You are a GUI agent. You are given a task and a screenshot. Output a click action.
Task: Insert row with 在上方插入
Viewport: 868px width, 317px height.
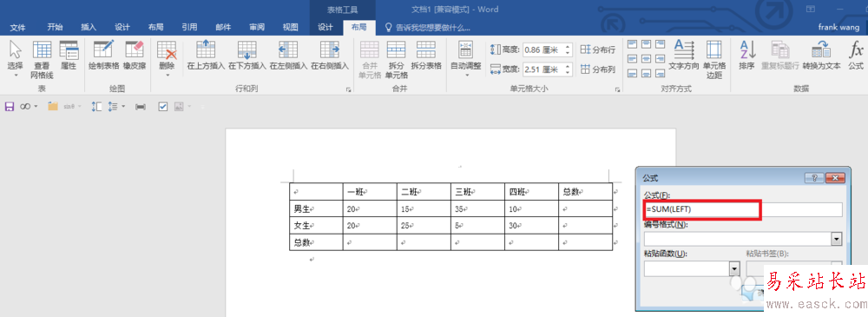pos(206,56)
